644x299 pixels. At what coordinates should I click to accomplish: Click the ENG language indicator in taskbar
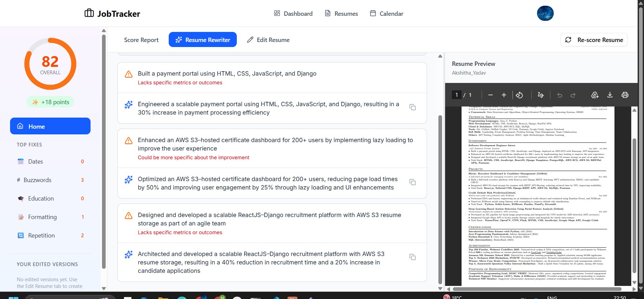coord(552,297)
